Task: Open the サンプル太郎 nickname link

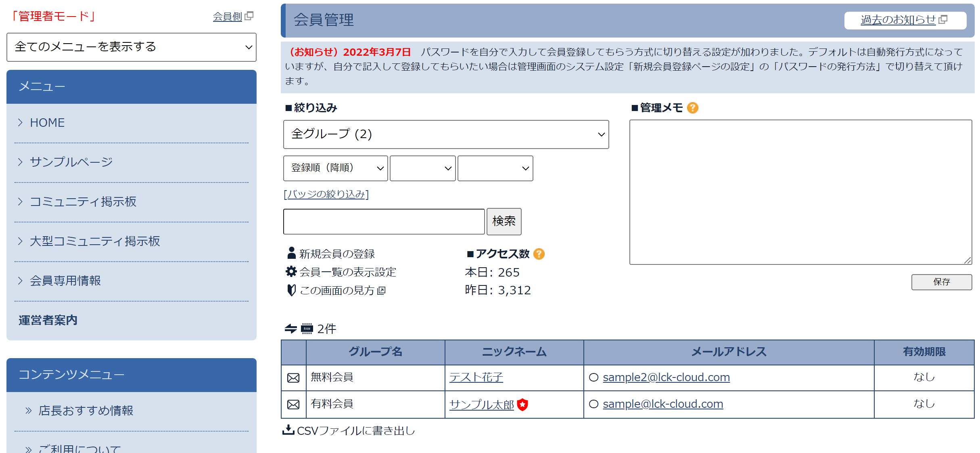Action: [482, 405]
